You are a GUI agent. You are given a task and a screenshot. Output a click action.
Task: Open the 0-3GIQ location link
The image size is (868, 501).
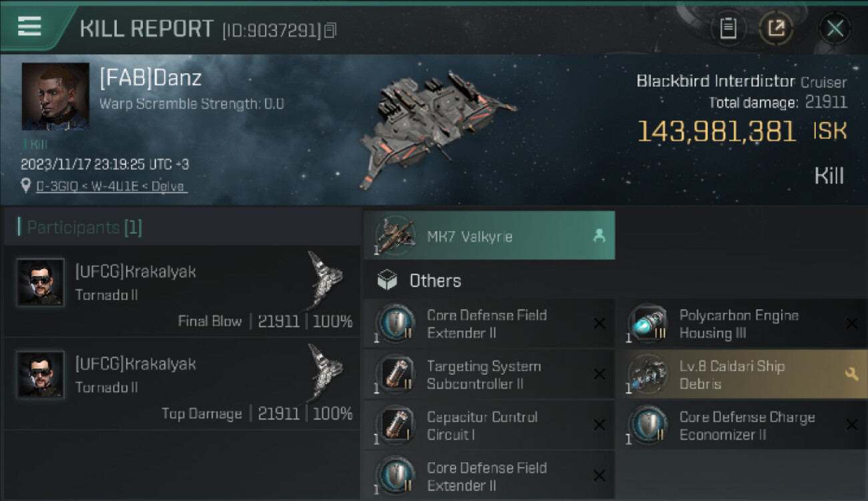click(x=112, y=186)
